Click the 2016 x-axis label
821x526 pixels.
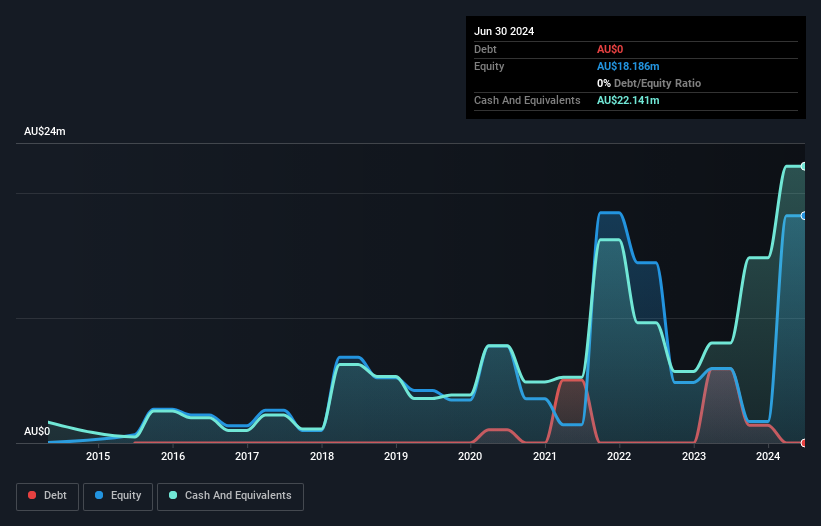(173, 456)
